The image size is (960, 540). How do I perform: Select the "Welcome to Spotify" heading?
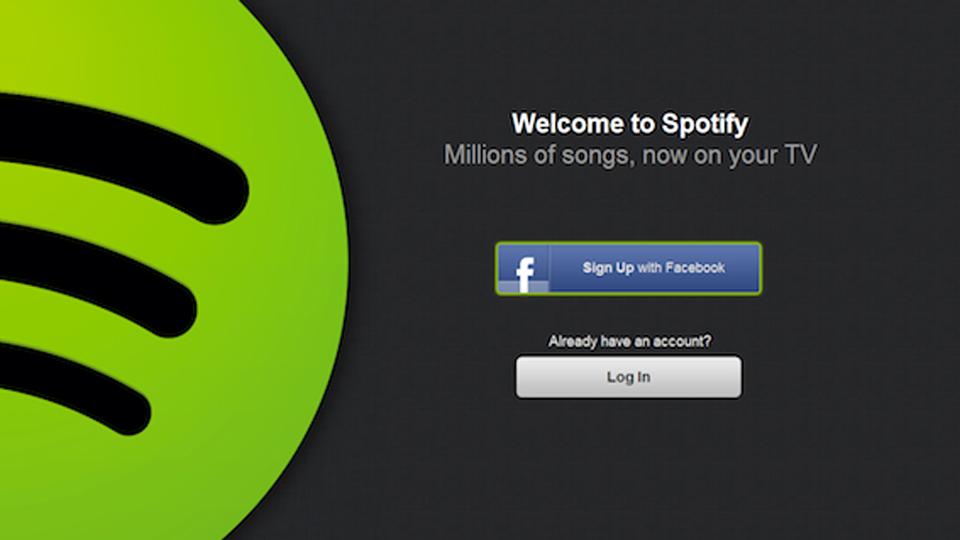(x=629, y=125)
